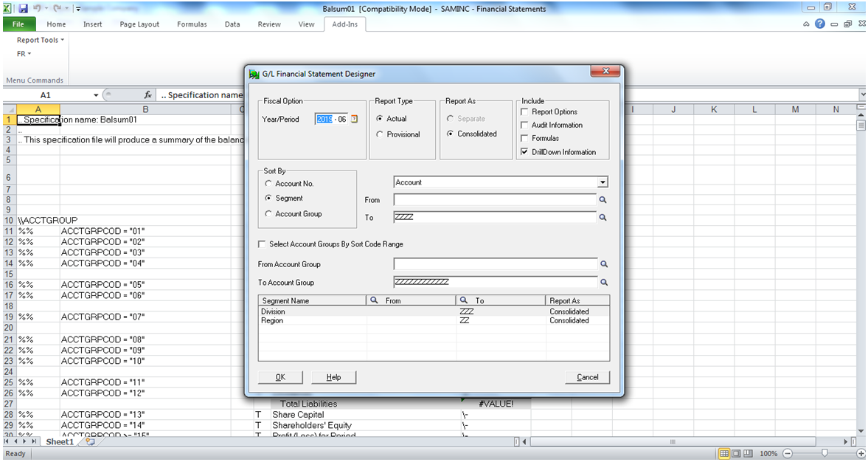Open finder for To Account Group
The height and width of the screenshot is (462, 868).
coord(604,283)
